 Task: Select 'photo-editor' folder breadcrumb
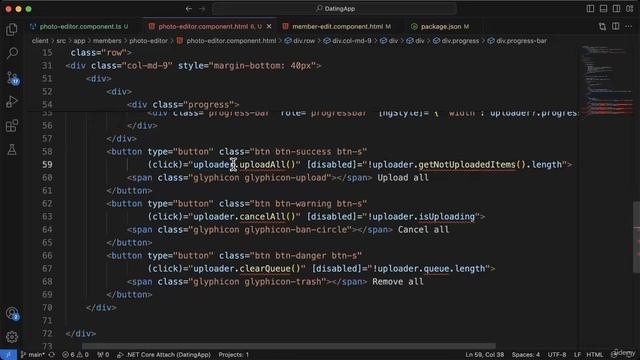point(149,41)
